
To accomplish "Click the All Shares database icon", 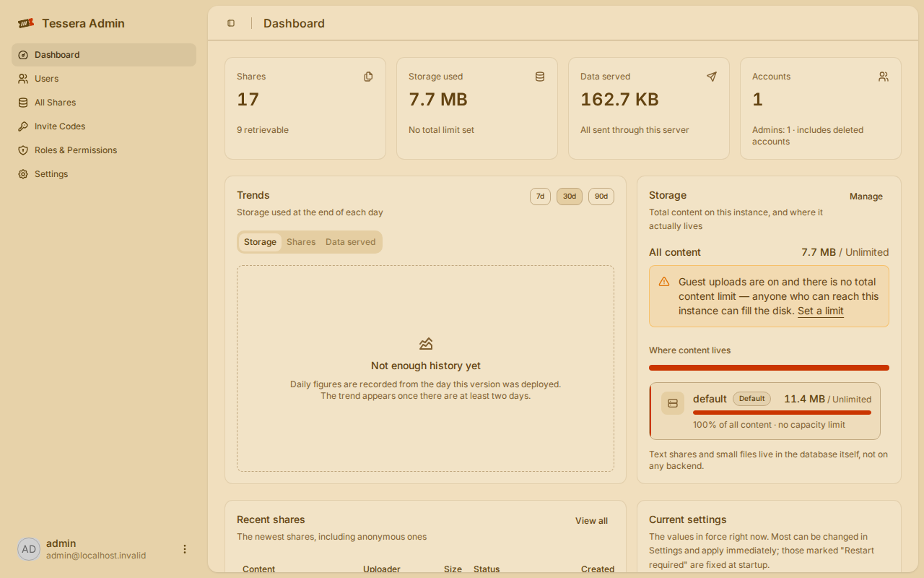I will pos(23,103).
